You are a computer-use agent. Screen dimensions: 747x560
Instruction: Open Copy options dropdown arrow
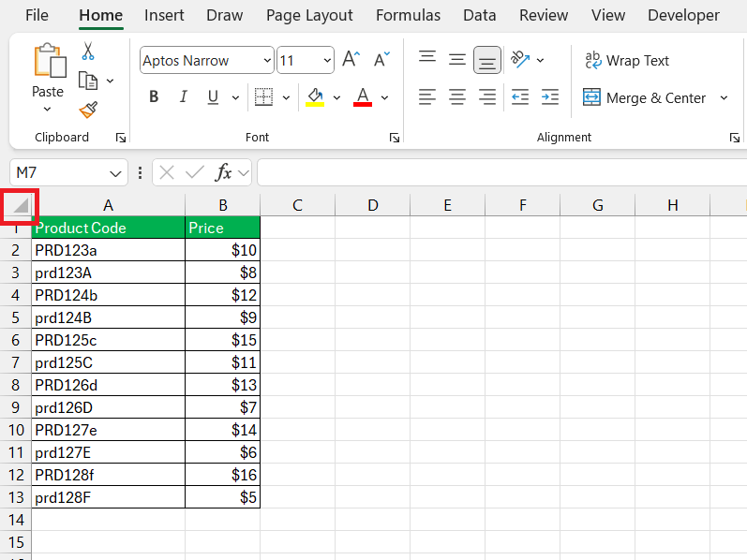110,81
